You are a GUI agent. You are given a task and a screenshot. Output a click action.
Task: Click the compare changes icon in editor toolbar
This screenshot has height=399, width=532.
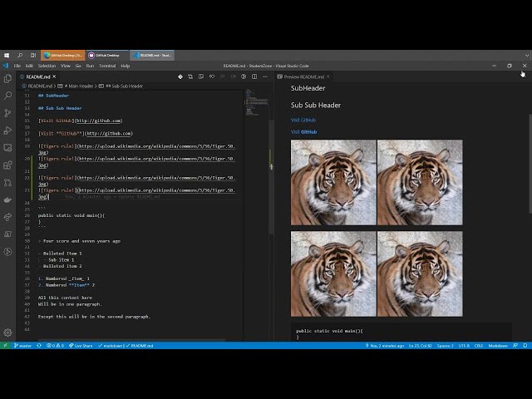(190, 76)
